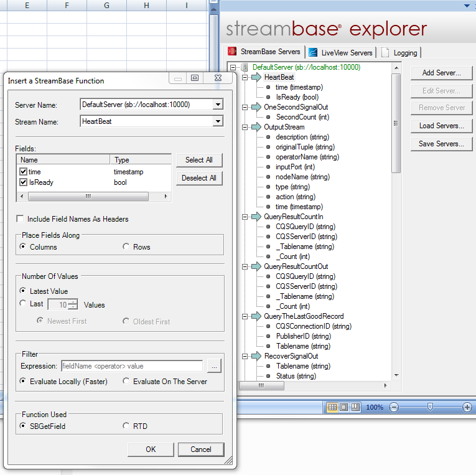Open the StreamBase Servers tab
The image size is (476, 475).
tap(264, 52)
